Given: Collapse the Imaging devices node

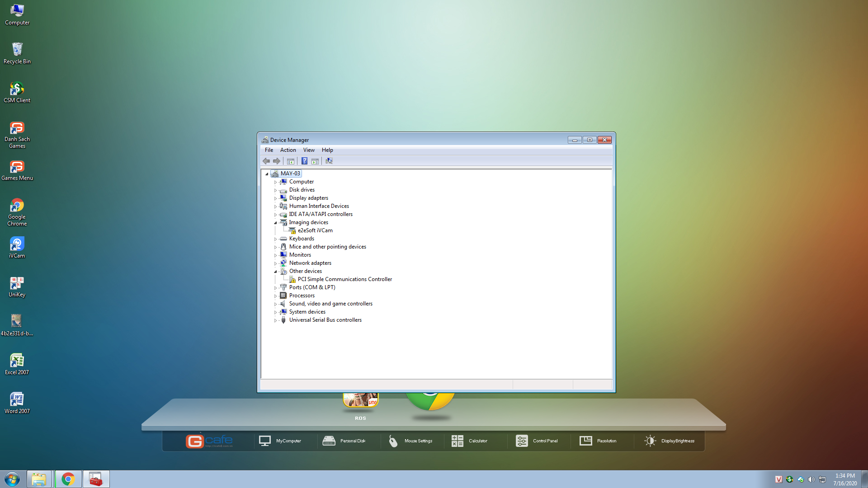Looking at the screenshot, I should [275, 223].
